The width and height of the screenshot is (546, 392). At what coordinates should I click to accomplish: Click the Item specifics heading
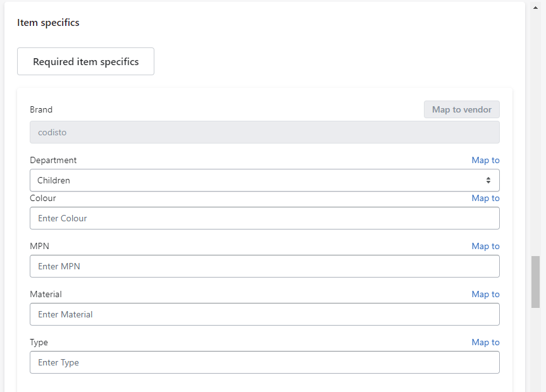[48, 23]
